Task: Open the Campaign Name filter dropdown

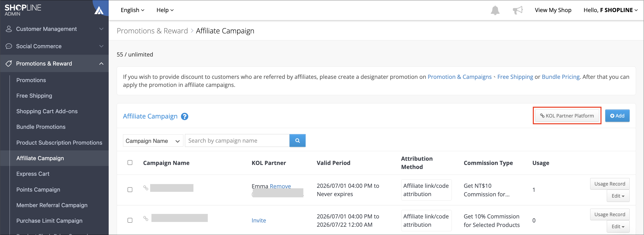Action: tap(153, 141)
